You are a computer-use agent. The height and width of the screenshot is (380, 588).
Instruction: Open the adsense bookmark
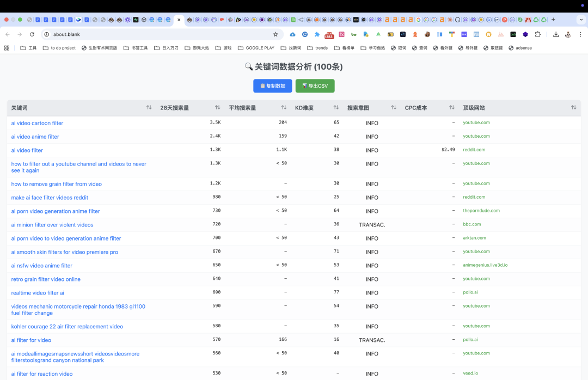coord(520,48)
